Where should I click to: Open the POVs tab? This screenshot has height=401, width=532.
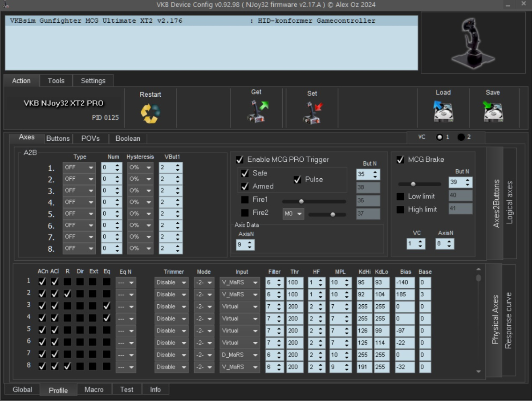90,139
